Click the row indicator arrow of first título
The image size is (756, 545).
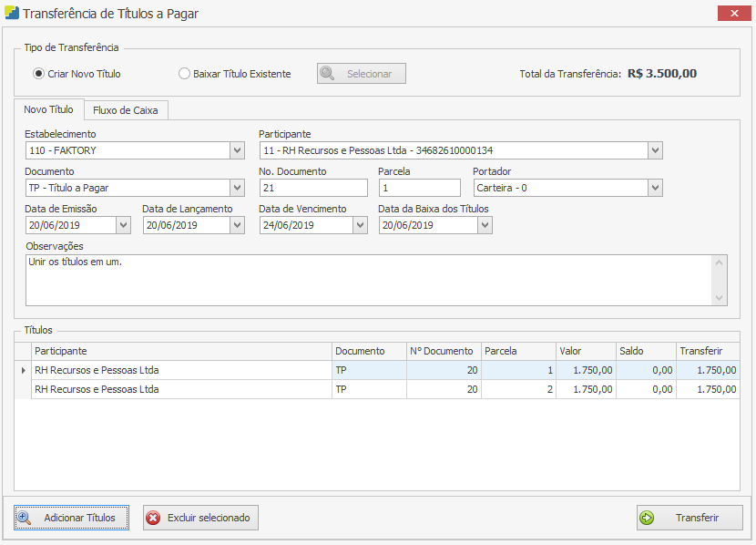coord(23,370)
